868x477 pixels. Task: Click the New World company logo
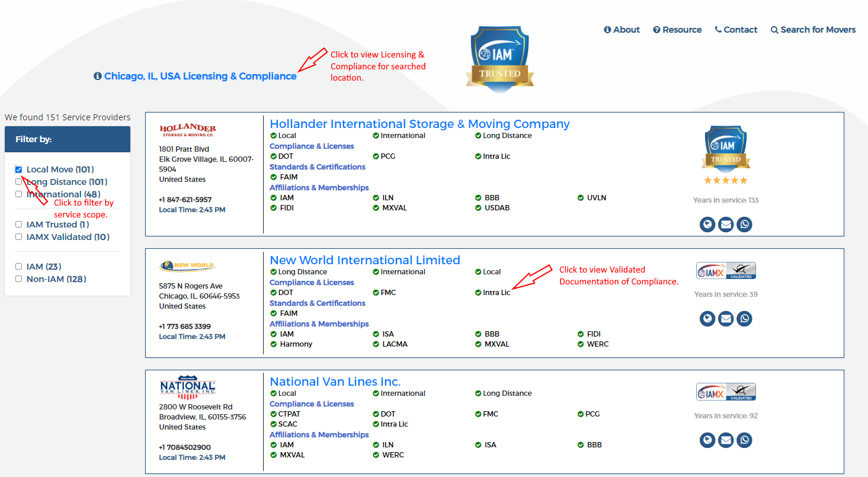pyautogui.click(x=187, y=265)
